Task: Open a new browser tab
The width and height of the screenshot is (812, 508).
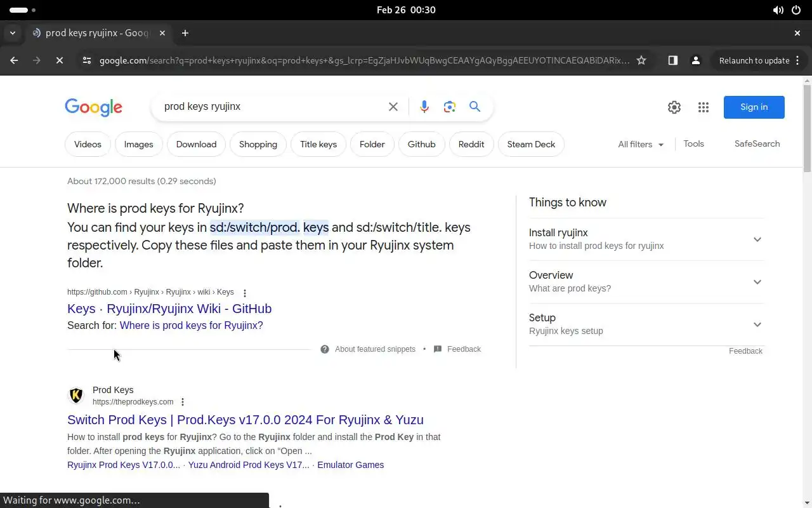Action: (x=185, y=33)
